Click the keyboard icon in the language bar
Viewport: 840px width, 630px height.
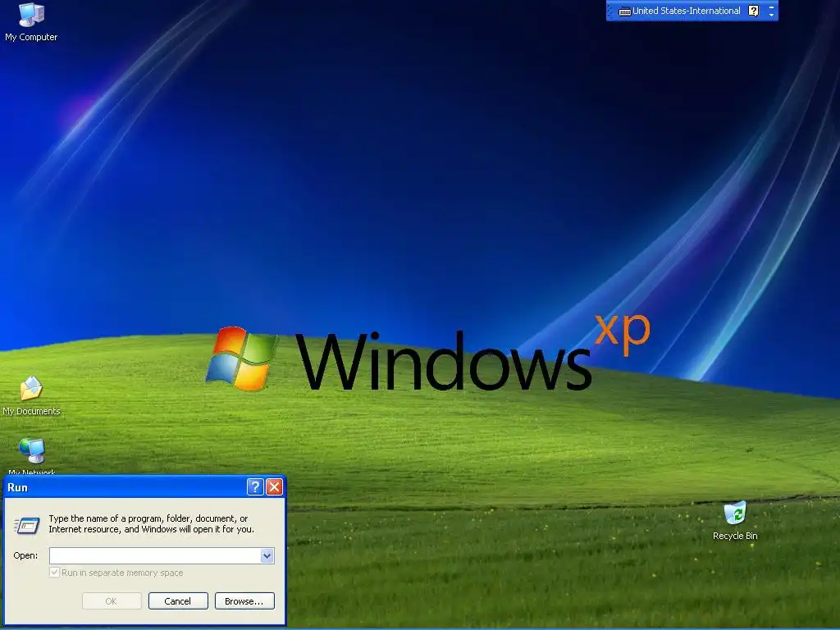[624, 11]
